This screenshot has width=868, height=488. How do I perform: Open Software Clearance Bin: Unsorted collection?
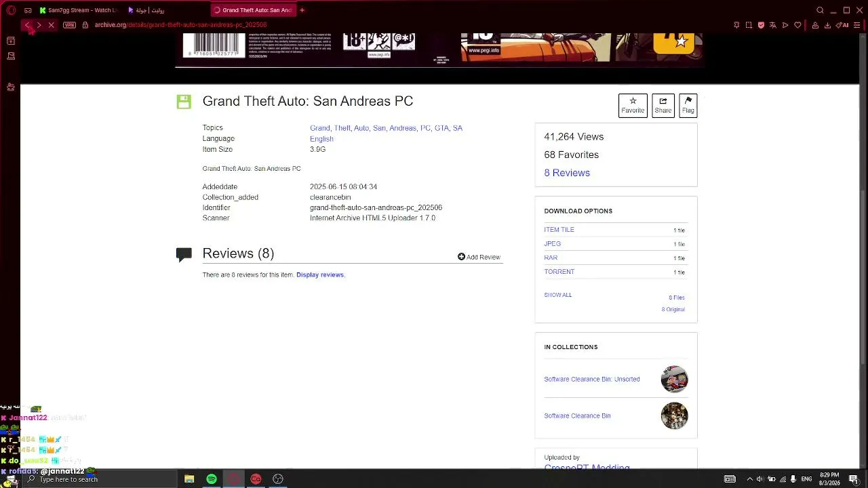(592, 380)
